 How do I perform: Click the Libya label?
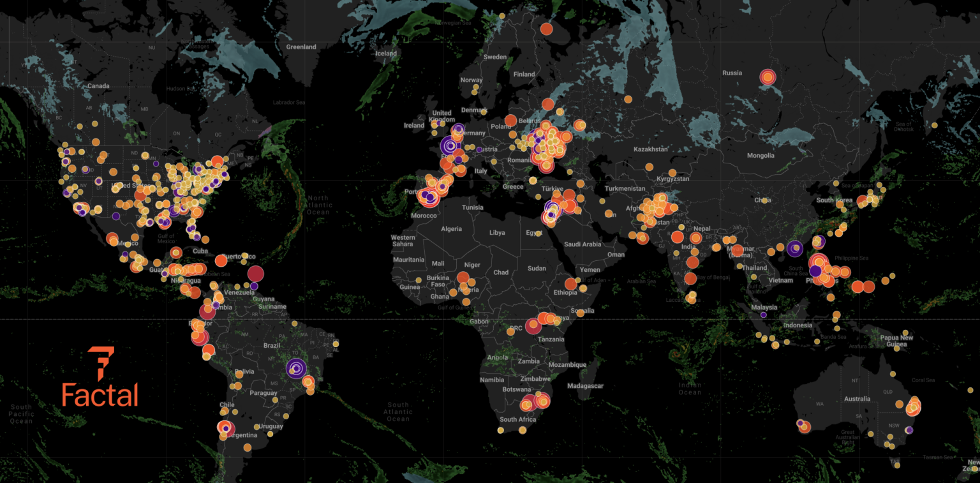pos(497,233)
